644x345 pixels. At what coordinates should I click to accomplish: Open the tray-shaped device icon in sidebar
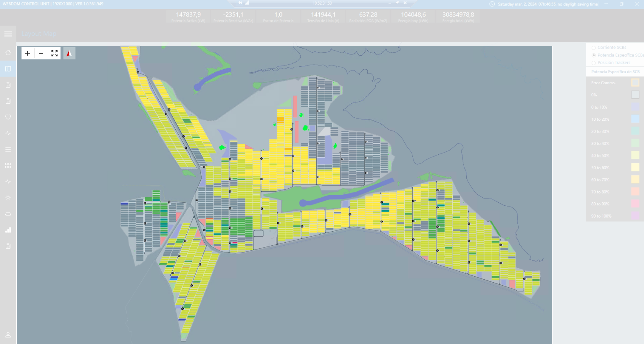coord(8,214)
